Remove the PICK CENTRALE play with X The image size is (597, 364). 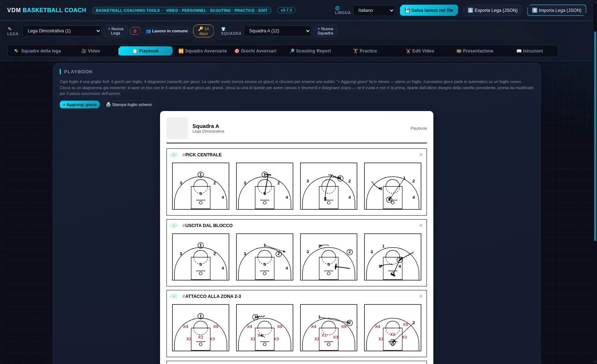pos(421,155)
